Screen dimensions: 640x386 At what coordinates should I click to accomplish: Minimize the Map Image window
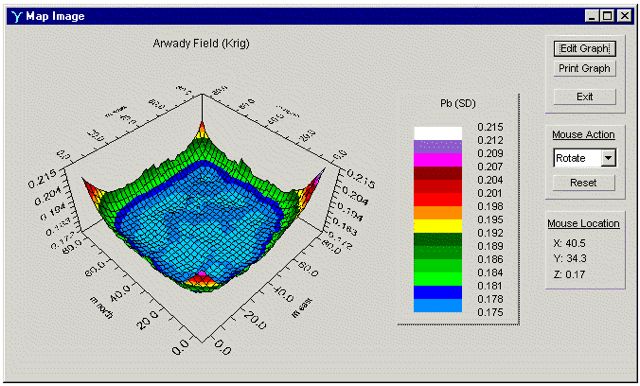[592, 16]
